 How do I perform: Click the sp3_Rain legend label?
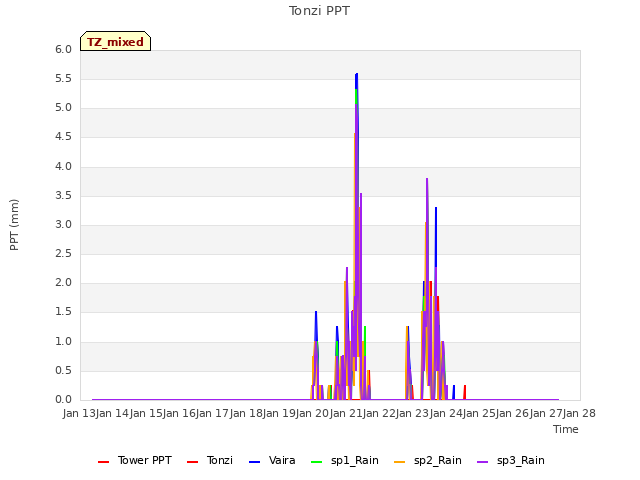click(x=521, y=460)
